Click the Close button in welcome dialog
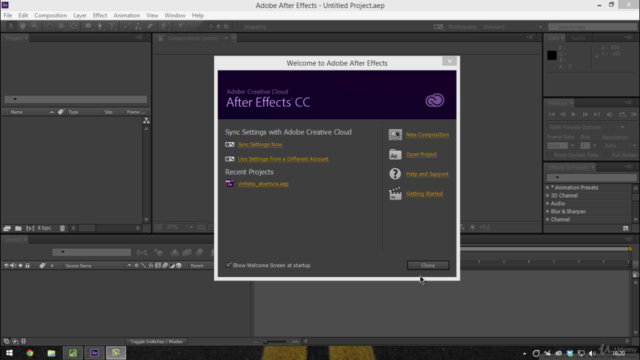The width and height of the screenshot is (640, 360). tap(428, 265)
